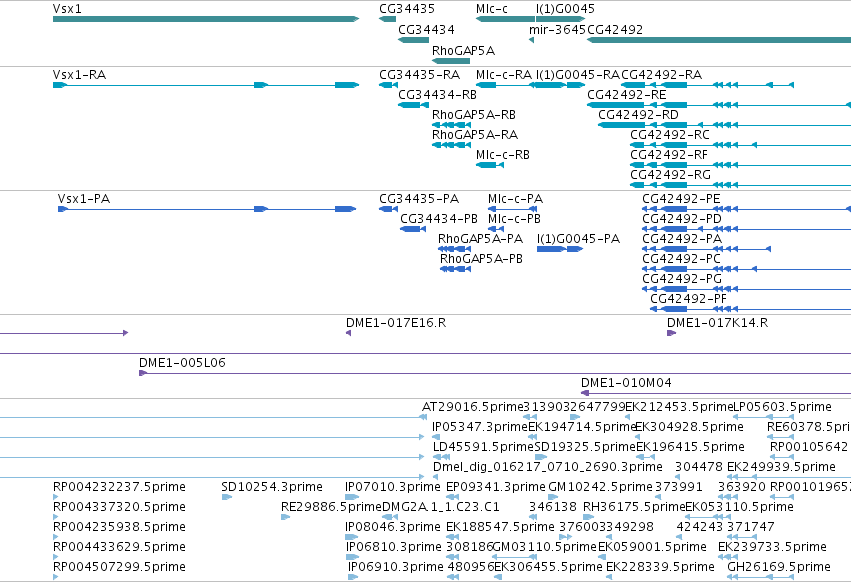Viewport: 851px width, 582px height.
Task: Select the Vsx1-RA transcript label
Action: (x=79, y=75)
